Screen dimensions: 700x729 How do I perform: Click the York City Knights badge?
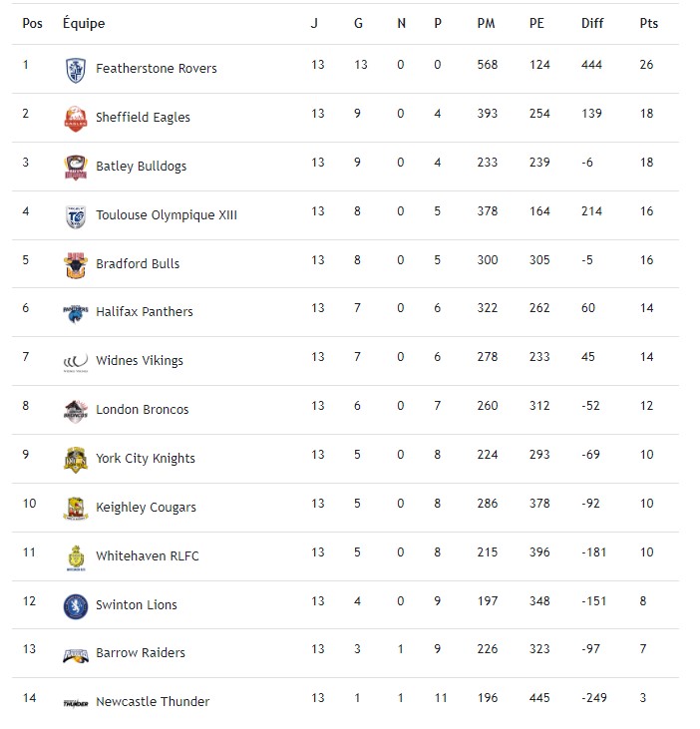pos(76,459)
